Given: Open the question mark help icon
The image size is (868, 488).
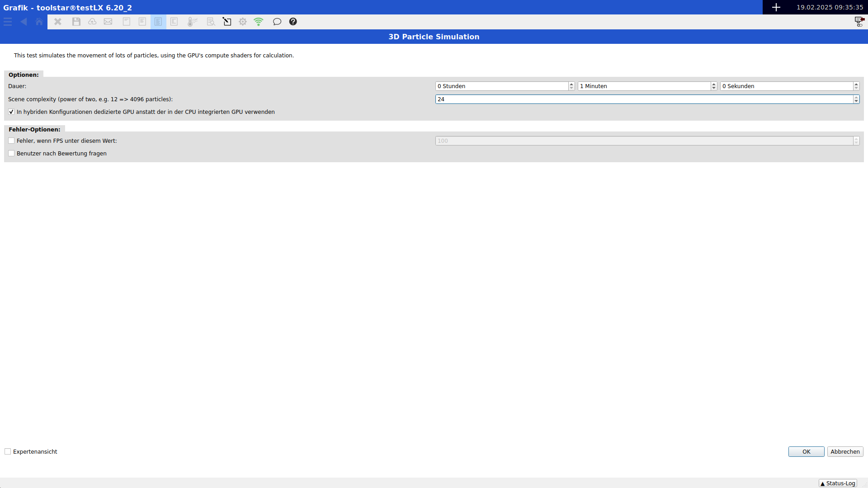Looking at the screenshot, I should [293, 22].
